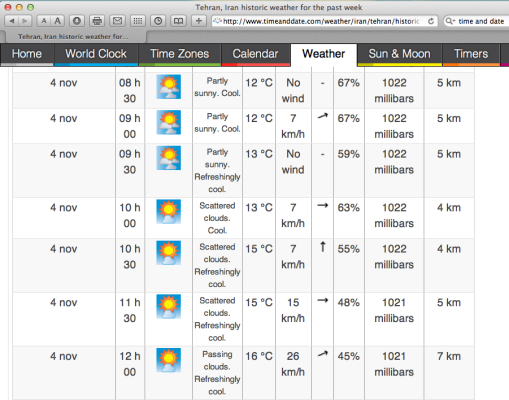Viewport: 509px width, 400px height.
Task: Select the Tehran historic weather browser tab
Action: [73, 37]
